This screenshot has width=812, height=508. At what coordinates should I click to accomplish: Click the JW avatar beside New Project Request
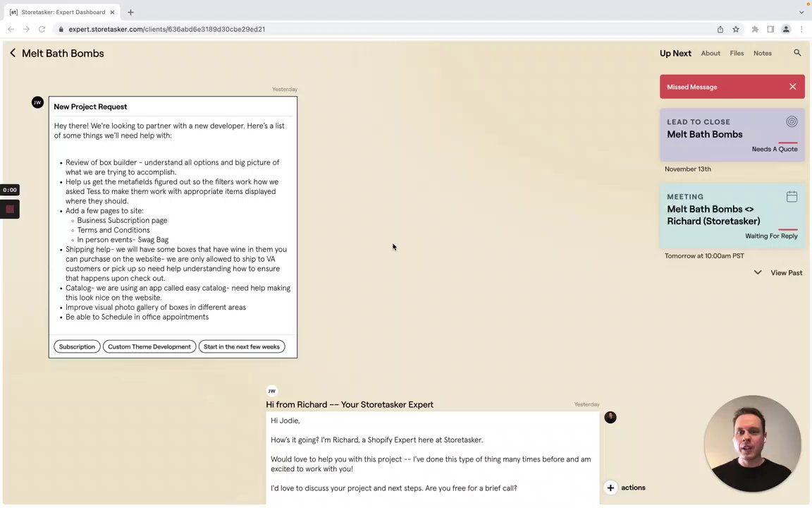37,102
